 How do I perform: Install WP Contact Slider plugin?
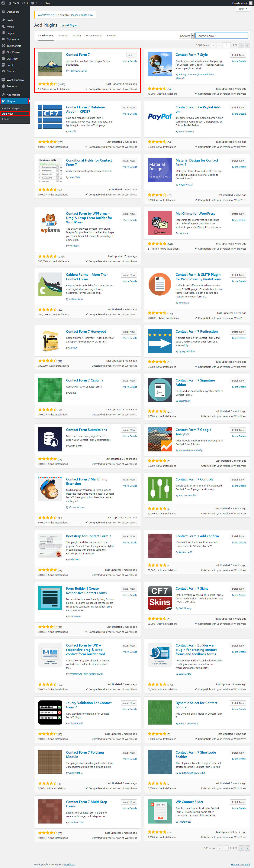pyautogui.click(x=238, y=802)
